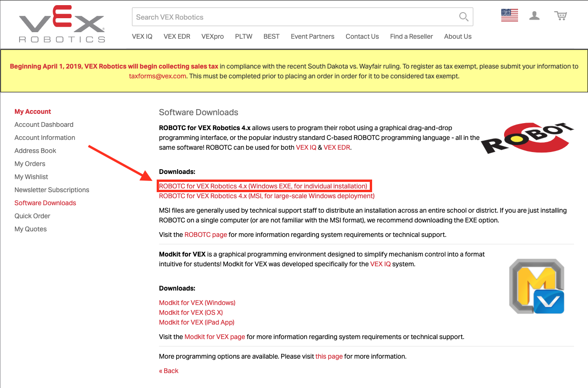Open Newsletter Subscriptions in sidebar
Image resolution: width=588 pixels, height=388 pixels.
pyautogui.click(x=52, y=190)
